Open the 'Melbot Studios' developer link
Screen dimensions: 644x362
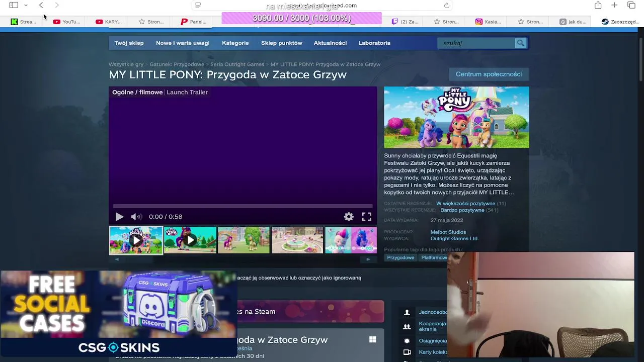click(x=448, y=232)
